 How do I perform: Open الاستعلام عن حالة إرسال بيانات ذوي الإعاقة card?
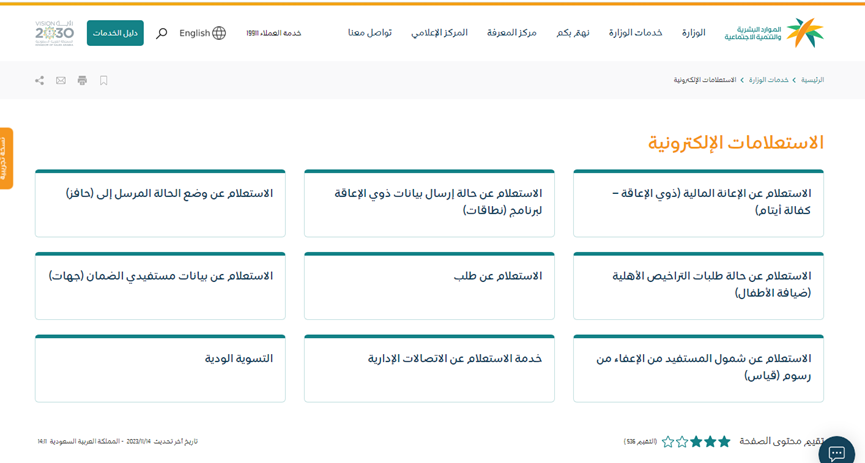pyautogui.click(x=429, y=204)
